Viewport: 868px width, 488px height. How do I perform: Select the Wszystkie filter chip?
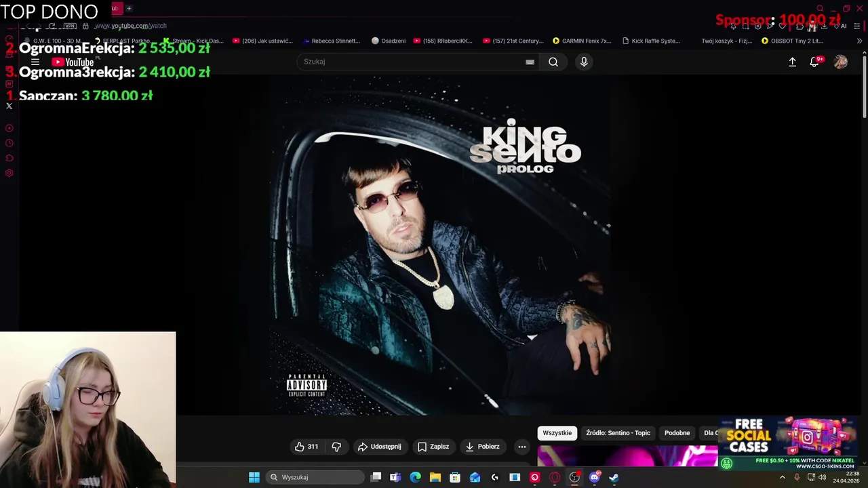(x=557, y=433)
